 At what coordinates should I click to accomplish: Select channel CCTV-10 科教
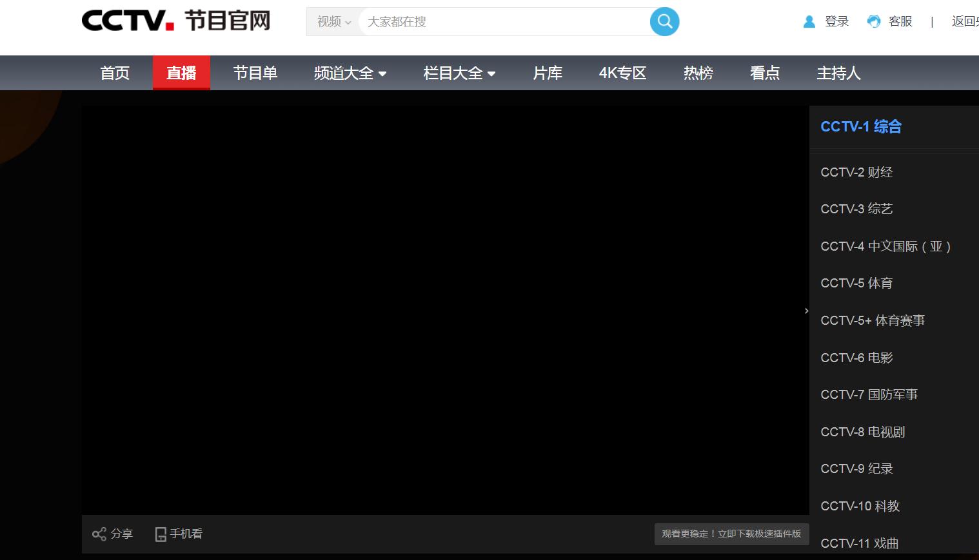(x=860, y=506)
